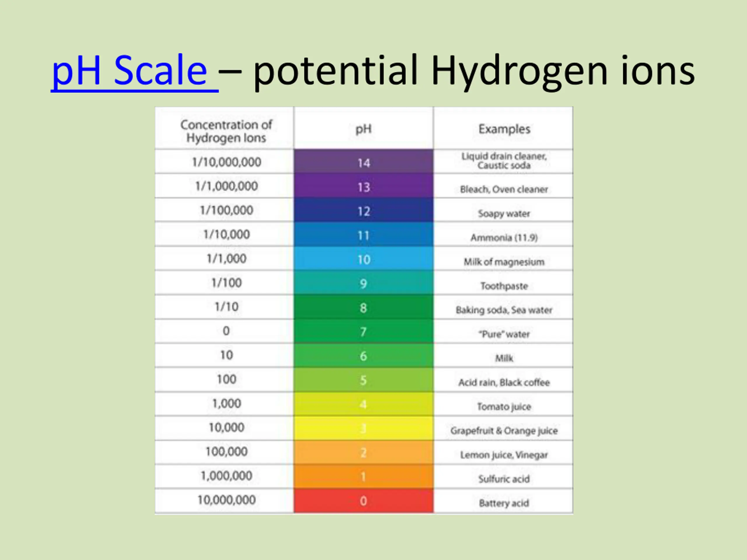This screenshot has height=560, width=747.
Task: Click the 'Toothpaste' example
Action: pos(504,286)
